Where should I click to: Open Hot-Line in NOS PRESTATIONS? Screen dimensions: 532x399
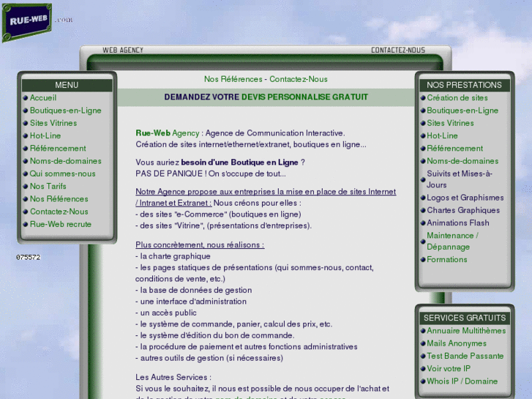[x=442, y=135]
